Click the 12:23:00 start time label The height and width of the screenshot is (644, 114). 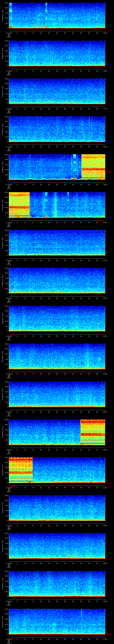(9, 374)
